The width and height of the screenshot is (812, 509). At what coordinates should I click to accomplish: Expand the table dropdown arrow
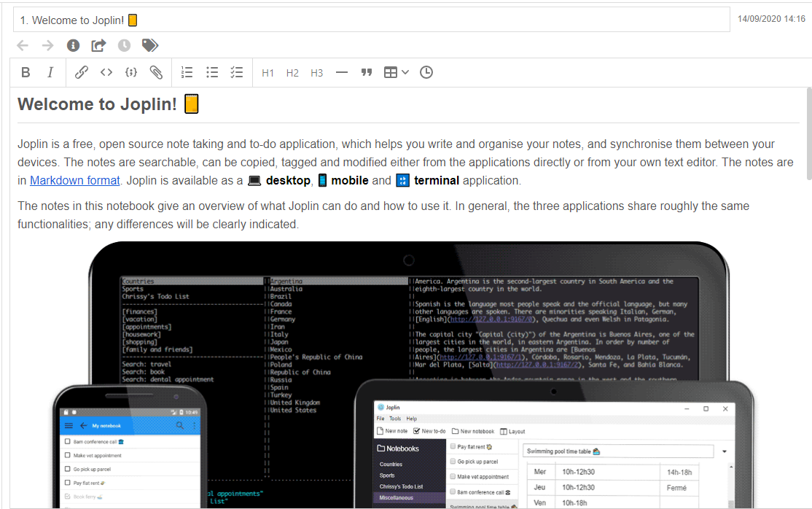point(405,73)
